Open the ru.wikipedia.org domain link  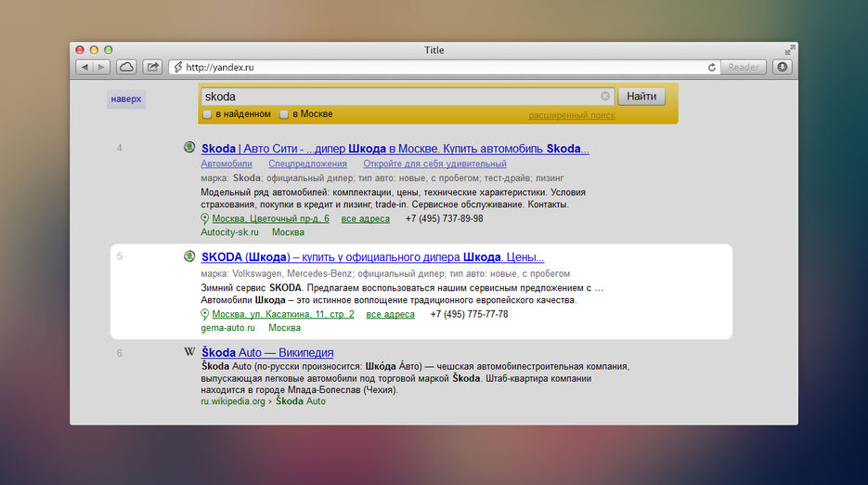(x=233, y=401)
